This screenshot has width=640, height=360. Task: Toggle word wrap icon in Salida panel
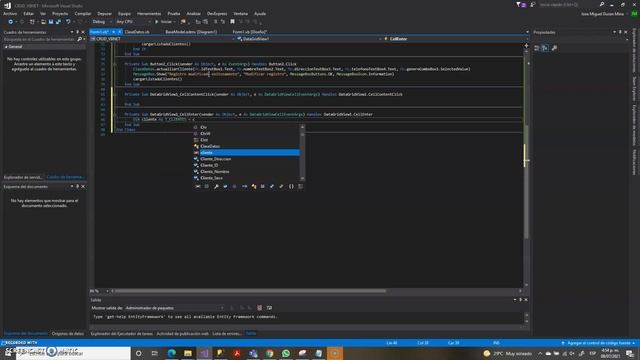pos(269,308)
